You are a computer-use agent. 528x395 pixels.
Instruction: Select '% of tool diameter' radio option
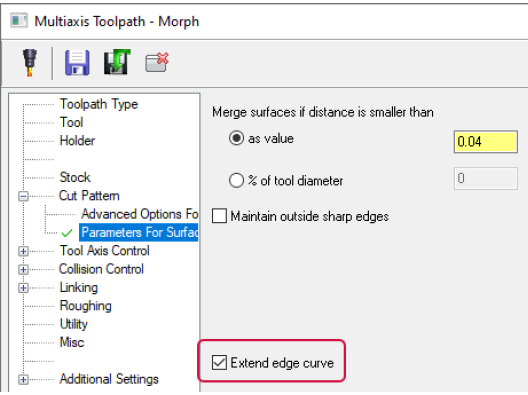236,180
